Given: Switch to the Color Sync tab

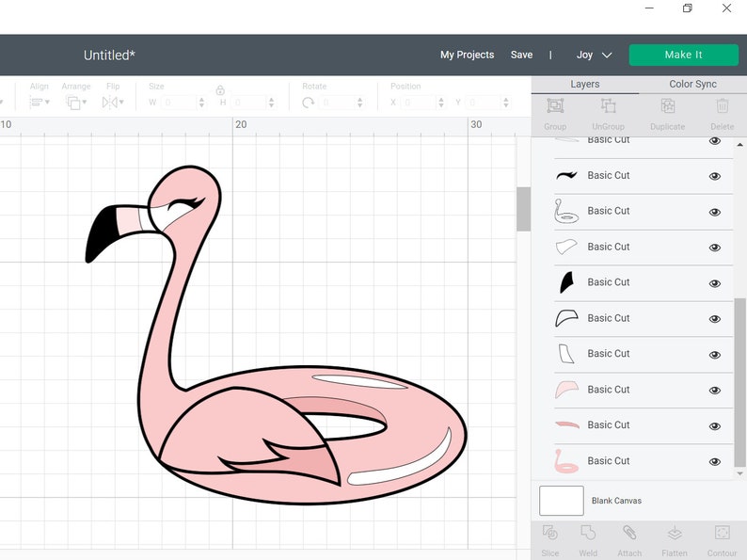Looking at the screenshot, I should 692,85.
